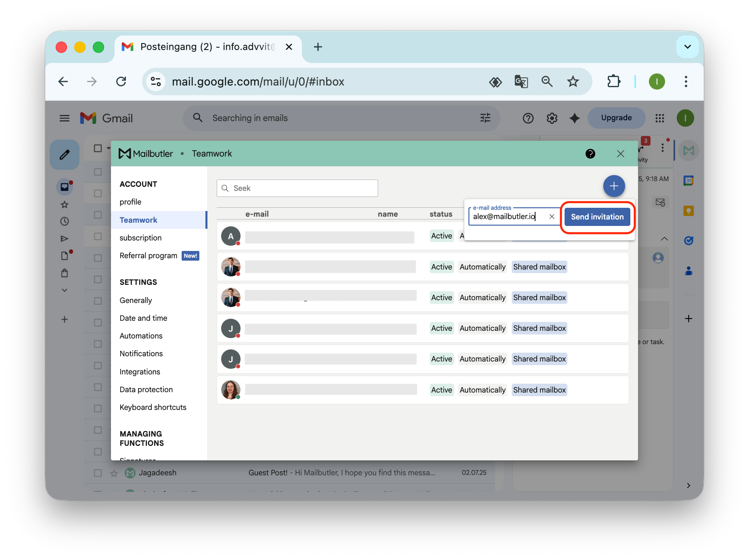
Task: Click the search filter options icon
Action: pos(485,118)
